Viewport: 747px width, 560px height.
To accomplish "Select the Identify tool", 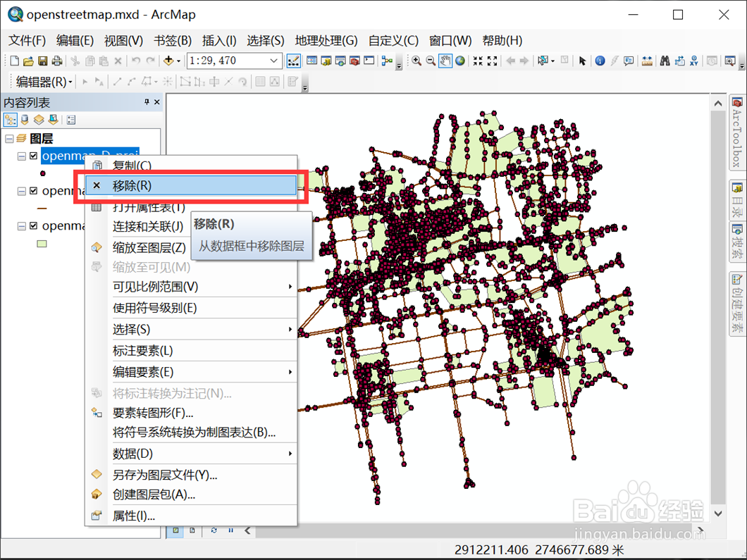I will [x=600, y=61].
